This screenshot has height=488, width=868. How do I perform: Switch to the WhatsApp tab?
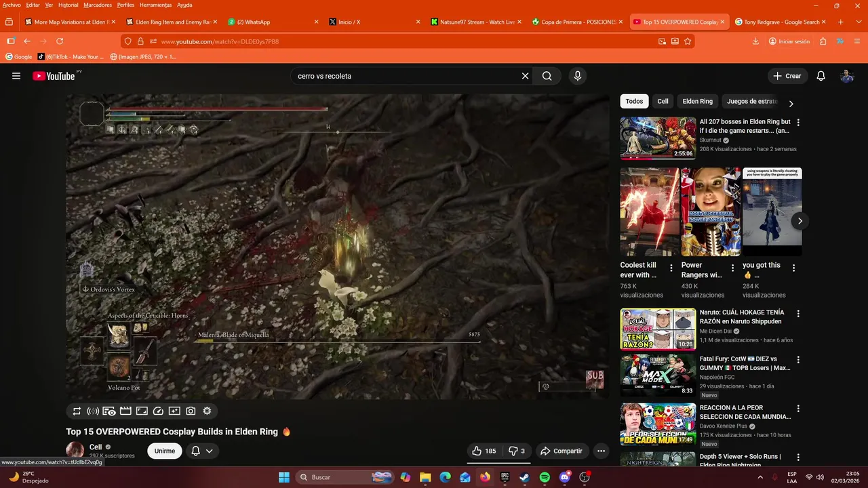[x=271, y=22]
